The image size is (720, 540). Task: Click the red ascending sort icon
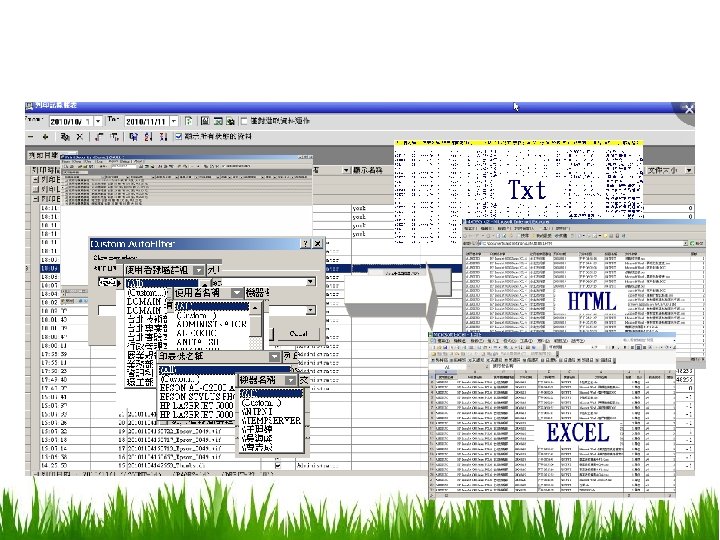[x=148, y=136]
